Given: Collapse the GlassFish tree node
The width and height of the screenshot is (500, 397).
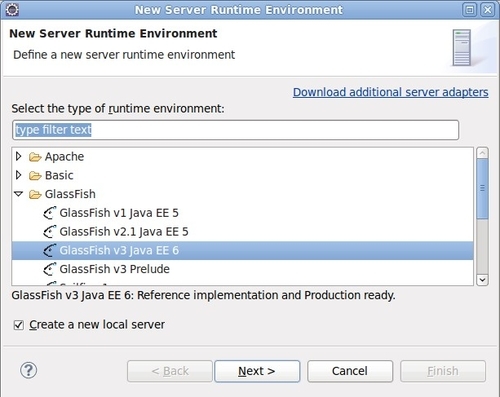Looking at the screenshot, I should coord(19,194).
